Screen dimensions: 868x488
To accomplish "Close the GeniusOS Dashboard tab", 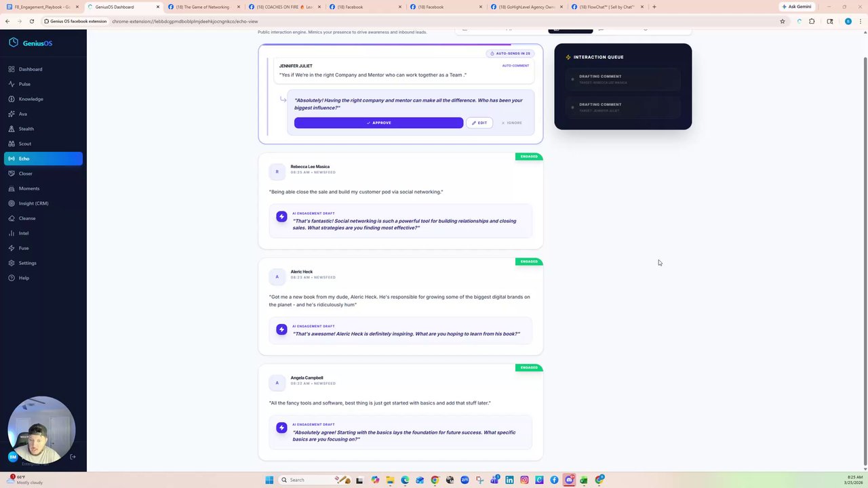I will click(x=157, y=7).
